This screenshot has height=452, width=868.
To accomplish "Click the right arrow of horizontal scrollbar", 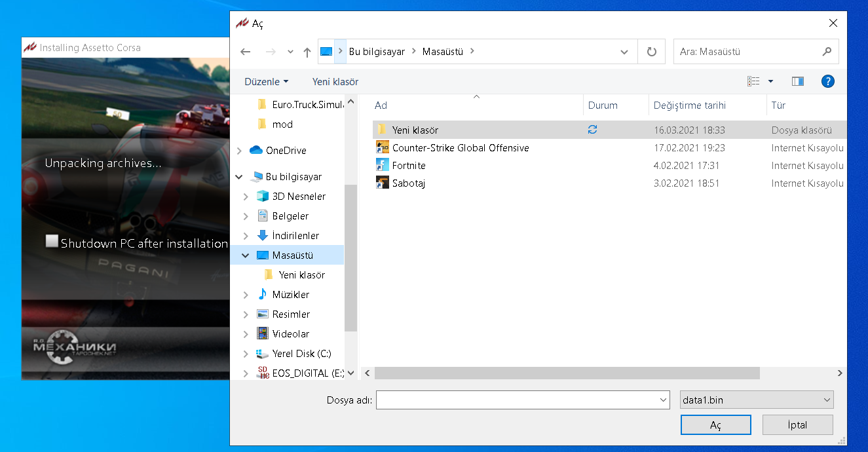I will click(840, 373).
